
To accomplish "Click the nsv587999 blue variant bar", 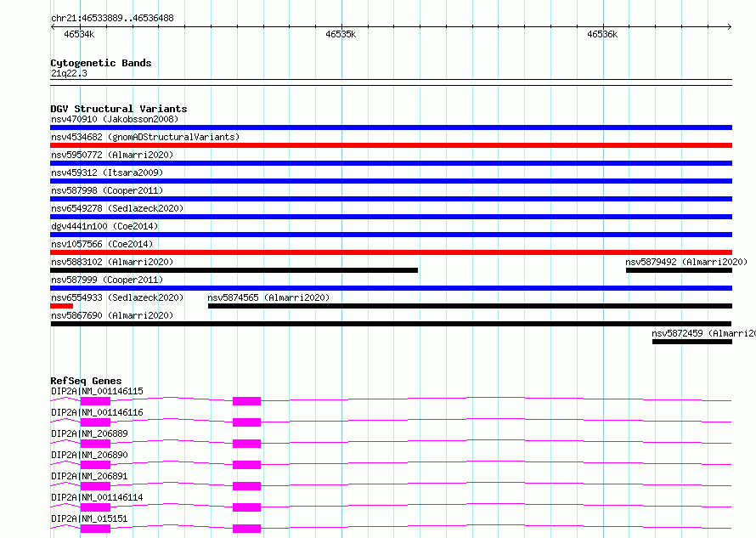I will pyautogui.click(x=391, y=288).
